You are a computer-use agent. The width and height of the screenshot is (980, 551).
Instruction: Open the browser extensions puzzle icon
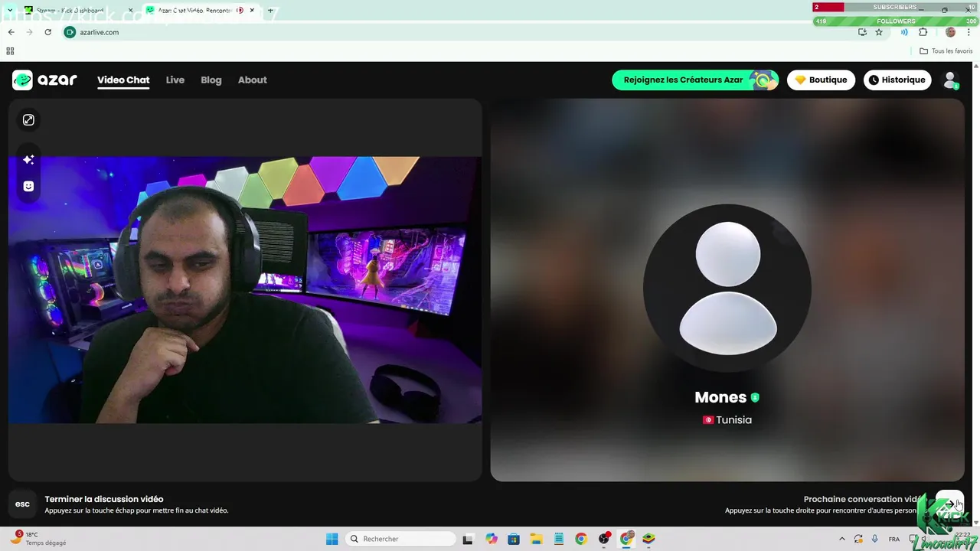coord(923,32)
